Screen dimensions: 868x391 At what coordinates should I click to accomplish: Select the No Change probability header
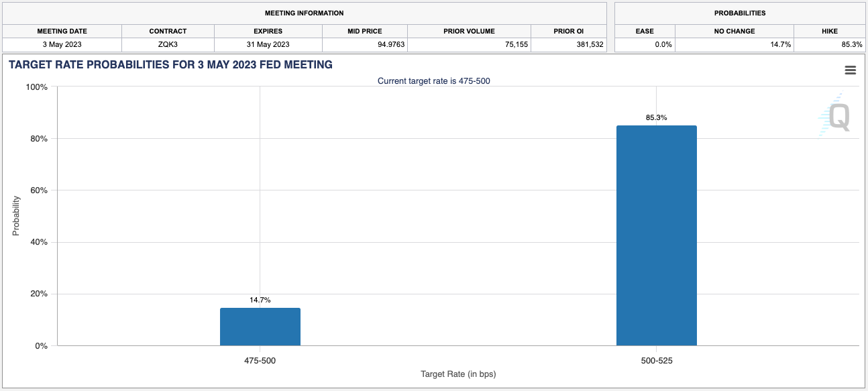coord(734,31)
